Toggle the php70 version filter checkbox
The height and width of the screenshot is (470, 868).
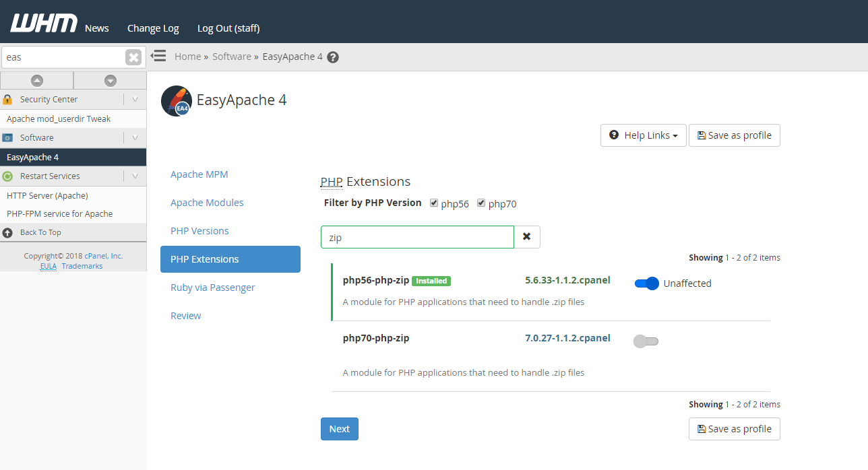click(481, 203)
